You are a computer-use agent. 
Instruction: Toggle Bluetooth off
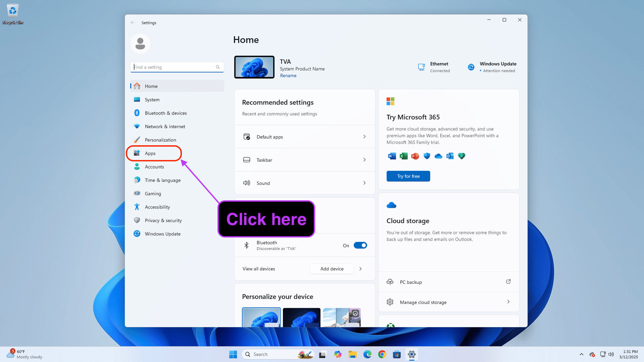pos(360,245)
